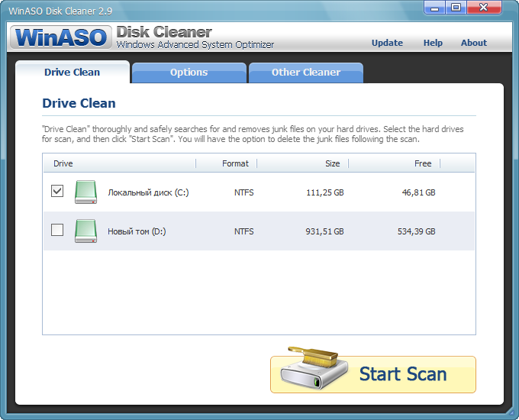Click the 931,51 GB size value

(x=324, y=231)
